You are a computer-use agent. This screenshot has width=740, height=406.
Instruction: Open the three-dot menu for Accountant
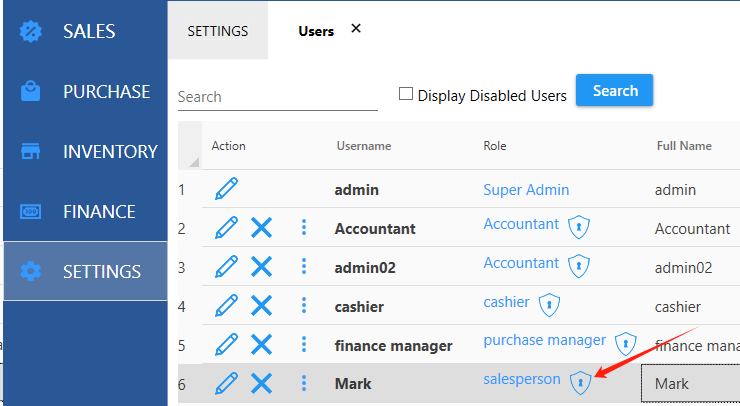point(304,228)
